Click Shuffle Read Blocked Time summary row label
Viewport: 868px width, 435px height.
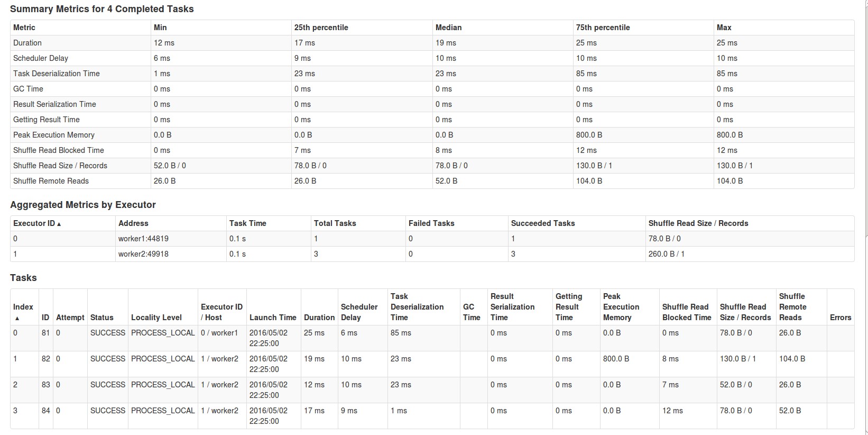click(59, 150)
